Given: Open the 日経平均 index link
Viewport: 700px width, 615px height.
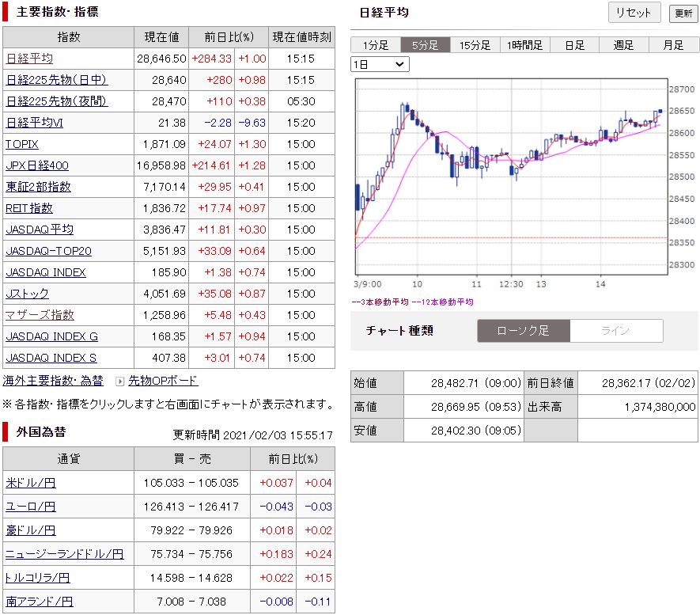Looking at the screenshot, I should click(x=29, y=59).
